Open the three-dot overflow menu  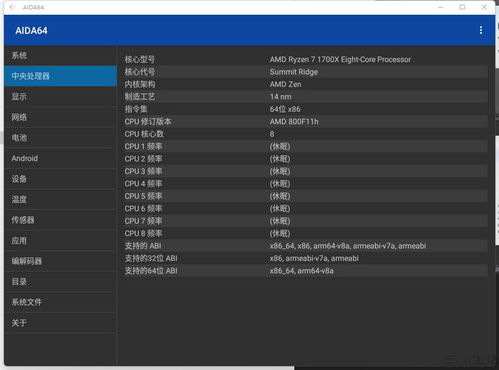pyautogui.click(x=481, y=30)
